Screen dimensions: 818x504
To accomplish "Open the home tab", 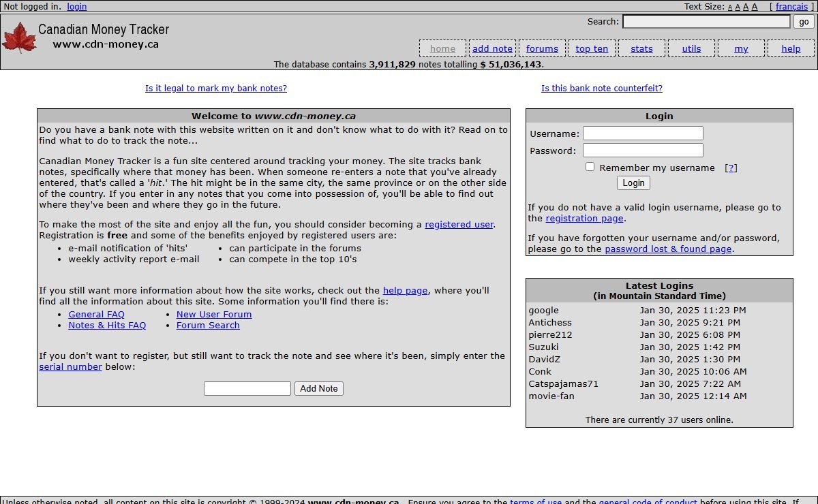I will point(442,48).
